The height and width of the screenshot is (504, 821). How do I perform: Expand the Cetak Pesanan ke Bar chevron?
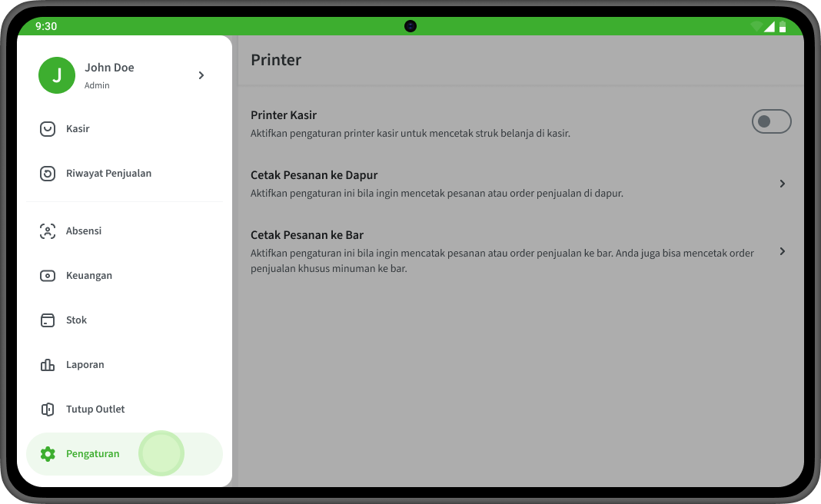tap(783, 252)
